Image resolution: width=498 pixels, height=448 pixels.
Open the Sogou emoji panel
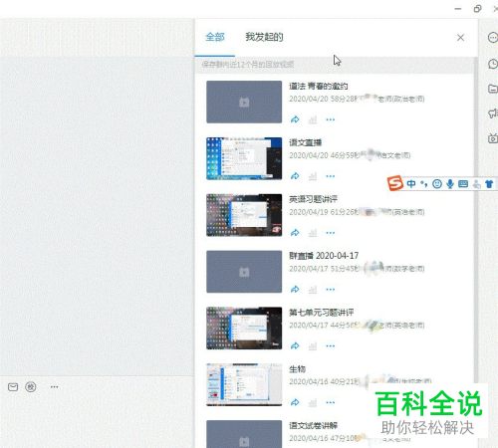coord(437,183)
